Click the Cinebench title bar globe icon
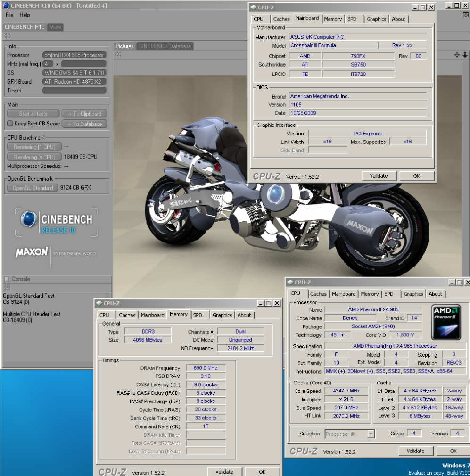 tap(7, 6)
